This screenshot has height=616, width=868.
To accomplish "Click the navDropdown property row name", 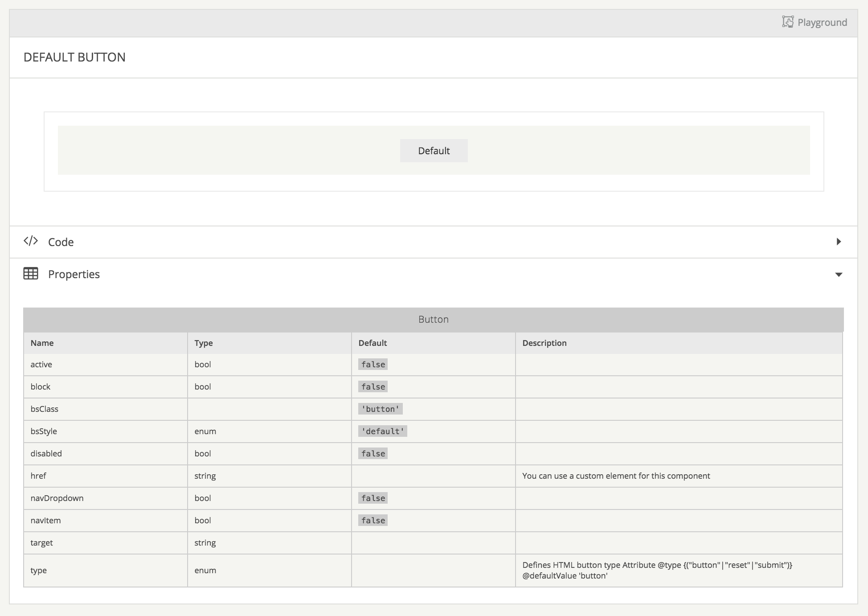I will tap(57, 498).
